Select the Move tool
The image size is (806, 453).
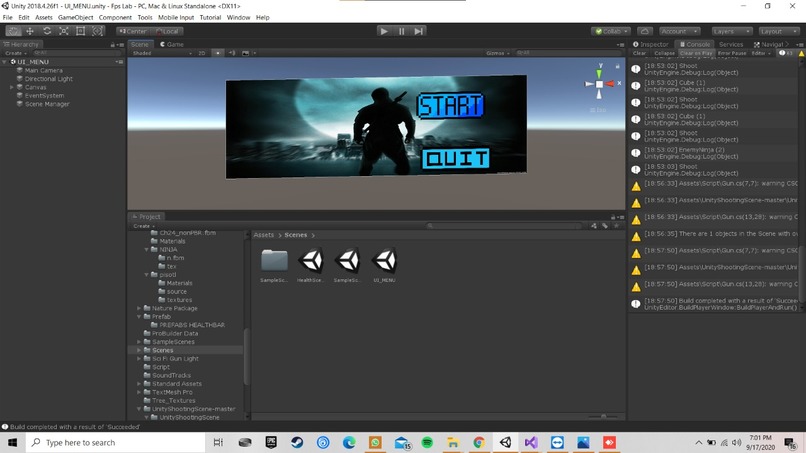[x=30, y=31]
